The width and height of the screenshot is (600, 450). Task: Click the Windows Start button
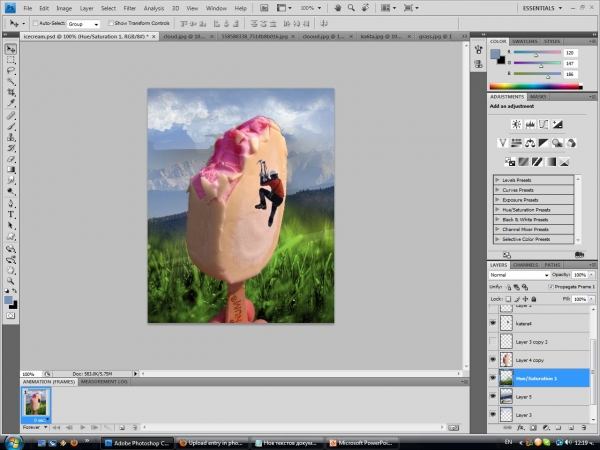[13, 443]
